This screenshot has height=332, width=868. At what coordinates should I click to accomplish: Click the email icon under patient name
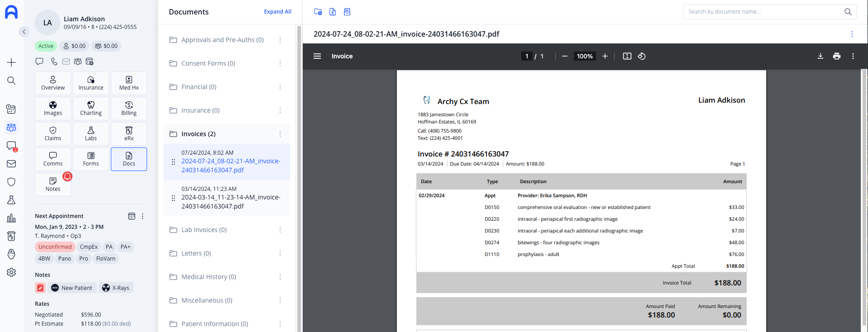point(66,62)
